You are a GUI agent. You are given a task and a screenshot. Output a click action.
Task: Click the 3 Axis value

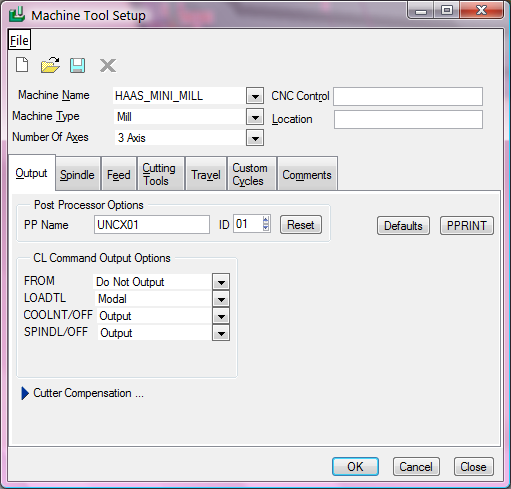point(132,138)
